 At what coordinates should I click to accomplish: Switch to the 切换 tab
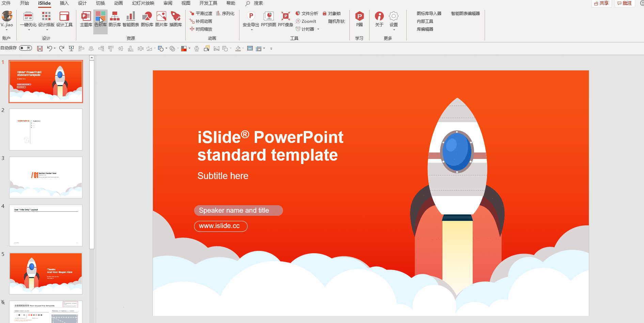[x=100, y=3]
